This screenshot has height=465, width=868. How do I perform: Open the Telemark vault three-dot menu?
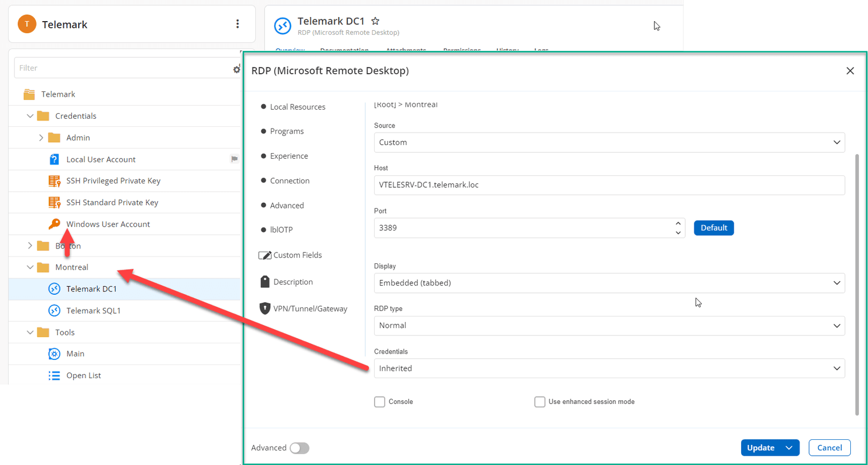point(238,24)
